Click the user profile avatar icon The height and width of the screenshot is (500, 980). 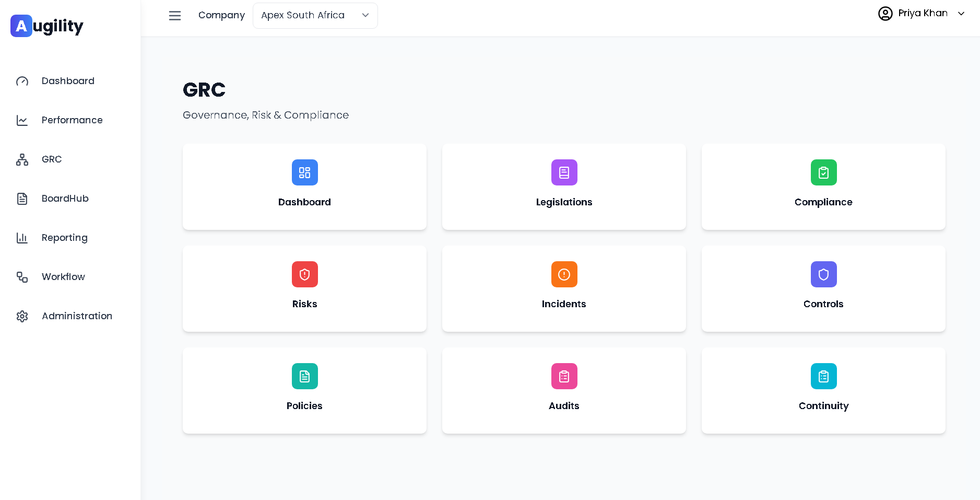coord(885,14)
